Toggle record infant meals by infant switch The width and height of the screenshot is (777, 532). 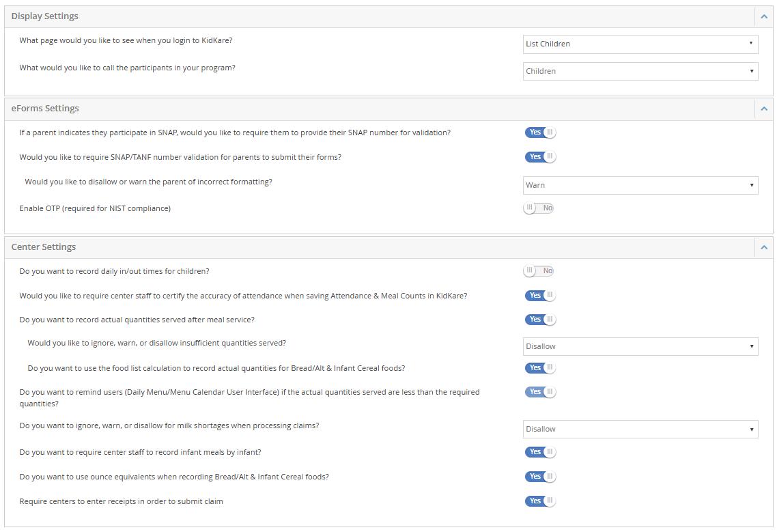[x=540, y=452]
